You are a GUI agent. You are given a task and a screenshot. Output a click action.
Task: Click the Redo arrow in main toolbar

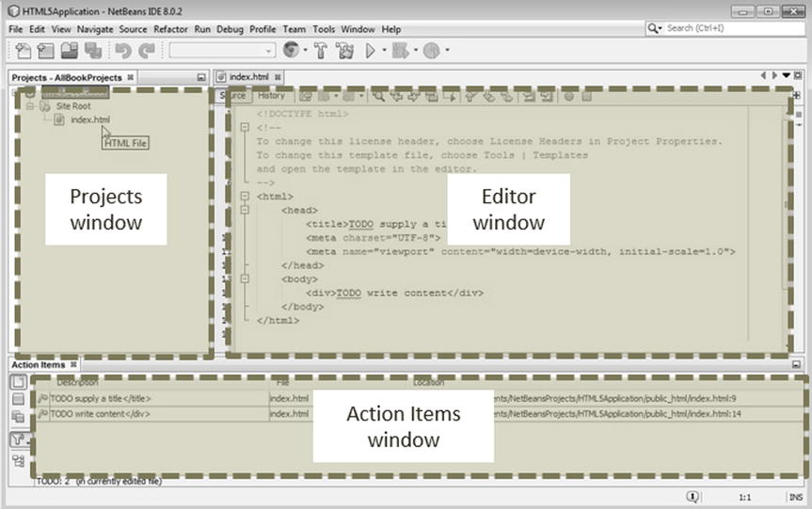(147, 50)
